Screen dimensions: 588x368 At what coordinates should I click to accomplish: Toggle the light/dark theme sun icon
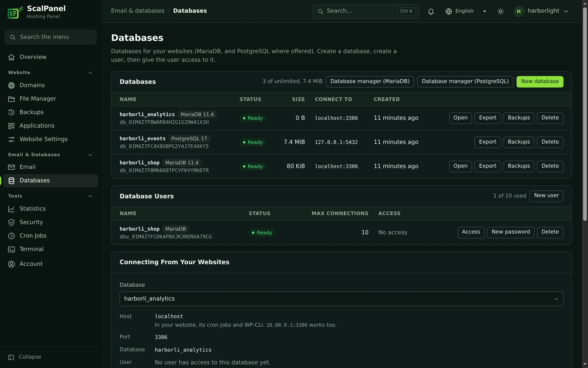pyautogui.click(x=500, y=11)
